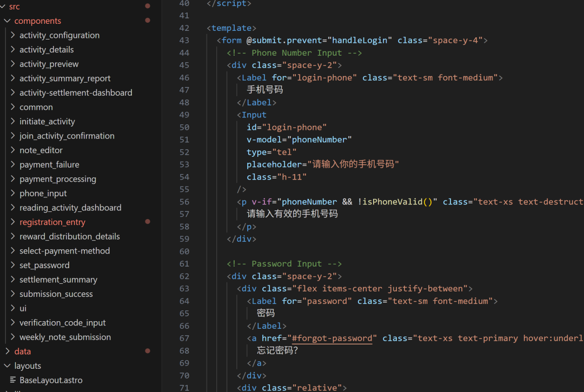Click line number 56 in the gutter
Screen dimensions: 584x392
184,202
